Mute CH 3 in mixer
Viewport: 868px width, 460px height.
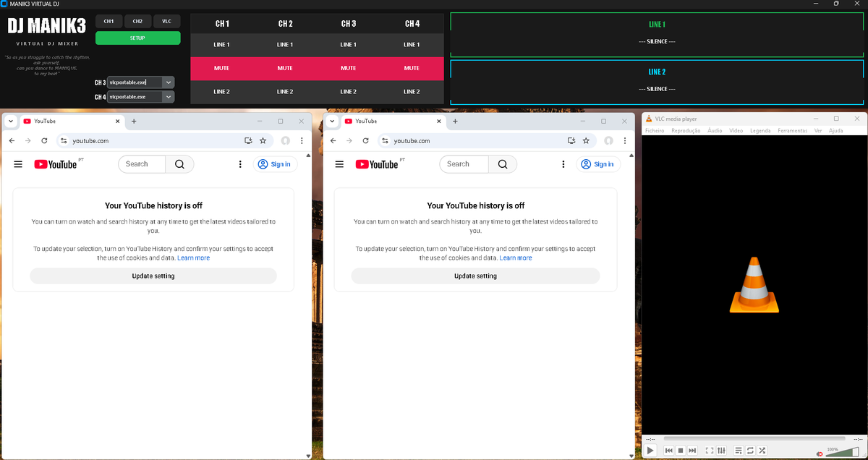coord(349,68)
